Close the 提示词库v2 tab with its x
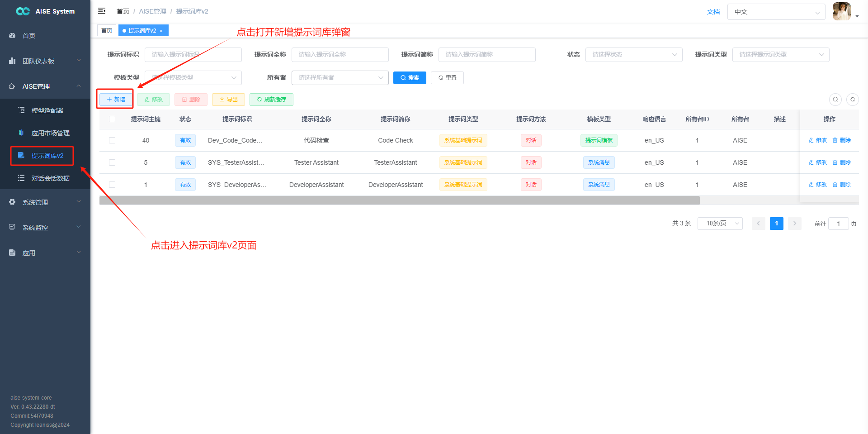The width and height of the screenshot is (868, 434). coord(161,31)
